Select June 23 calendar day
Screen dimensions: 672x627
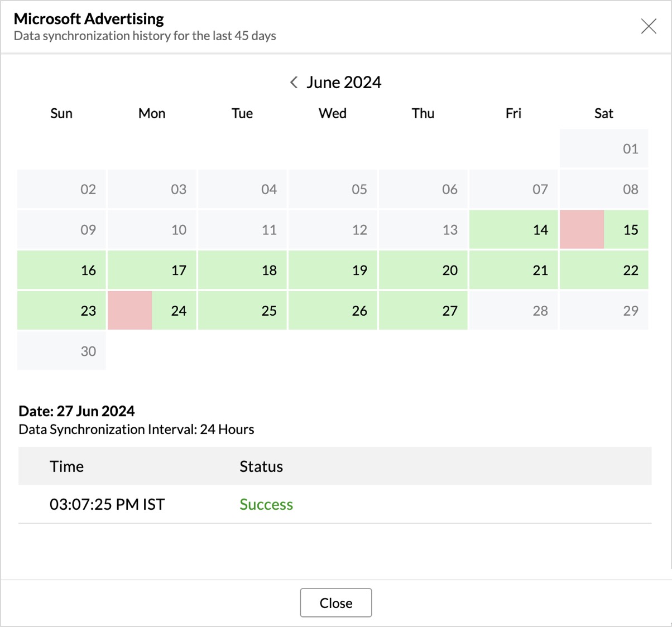tap(61, 310)
